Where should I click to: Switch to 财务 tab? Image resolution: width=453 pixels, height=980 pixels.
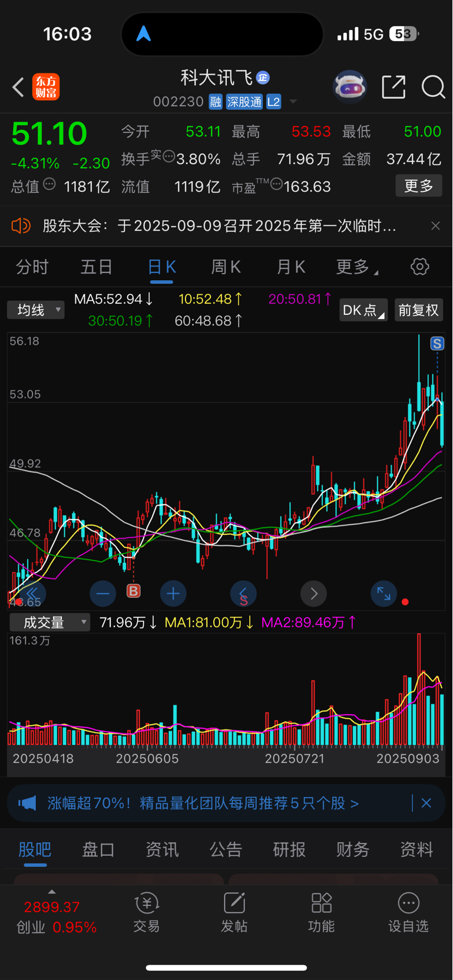pyautogui.click(x=353, y=850)
